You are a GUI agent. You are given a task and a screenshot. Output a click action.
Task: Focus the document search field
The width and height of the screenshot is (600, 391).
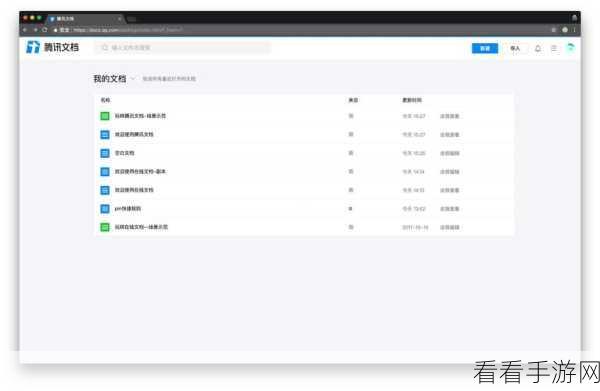pyautogui.click(x=183, y=47)
